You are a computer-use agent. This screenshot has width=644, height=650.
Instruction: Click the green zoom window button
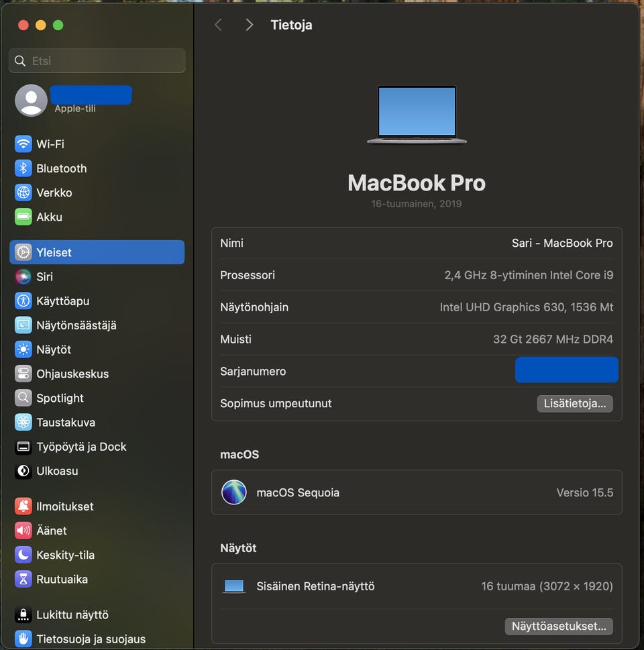click(x=58, y=25)
